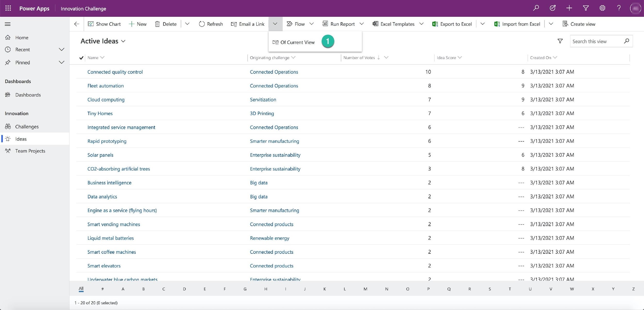This screenshot has width=644, height=310.
Task: Click Create view command
Action: (579, 24)
